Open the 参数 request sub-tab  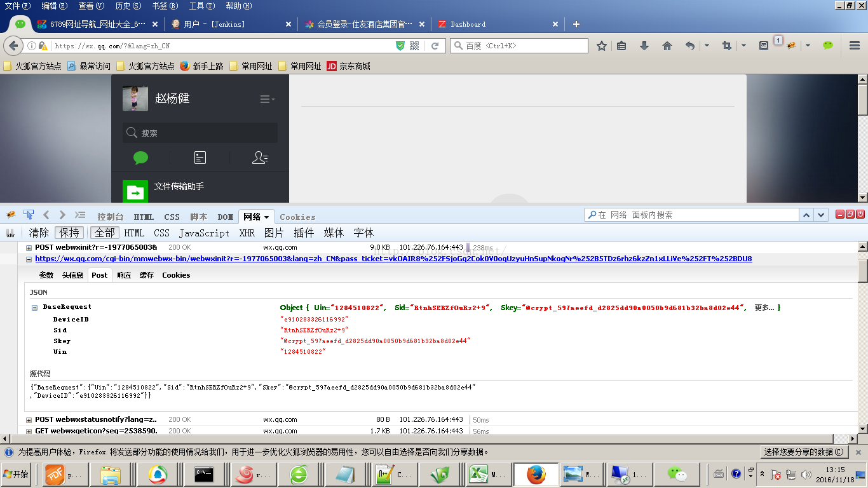click(46, 275)
